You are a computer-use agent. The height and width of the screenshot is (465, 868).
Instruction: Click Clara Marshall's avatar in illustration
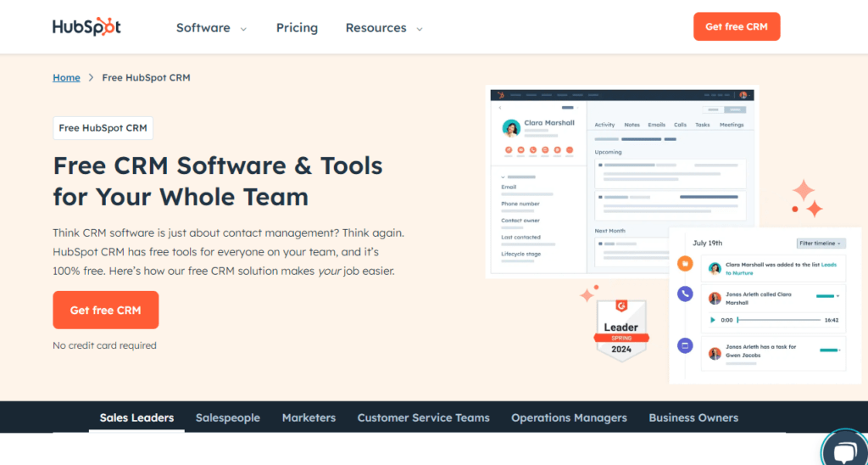(x=511, y=128)
